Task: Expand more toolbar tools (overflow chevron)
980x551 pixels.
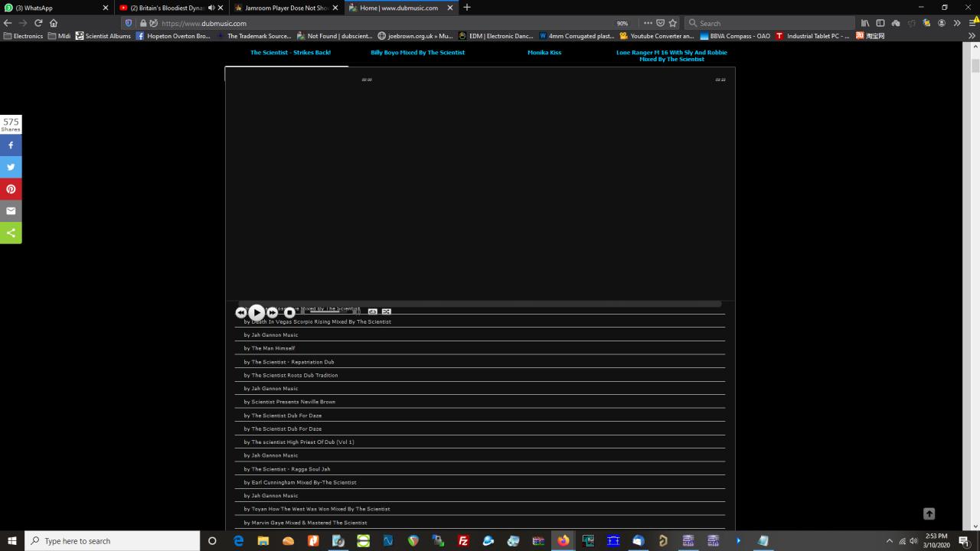Action: coord(957,23)
